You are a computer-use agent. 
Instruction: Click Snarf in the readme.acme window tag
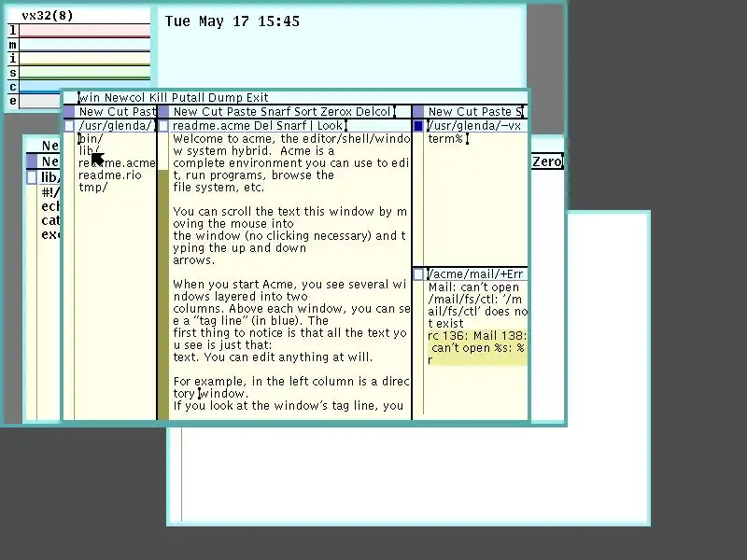[x=290, y=126]
